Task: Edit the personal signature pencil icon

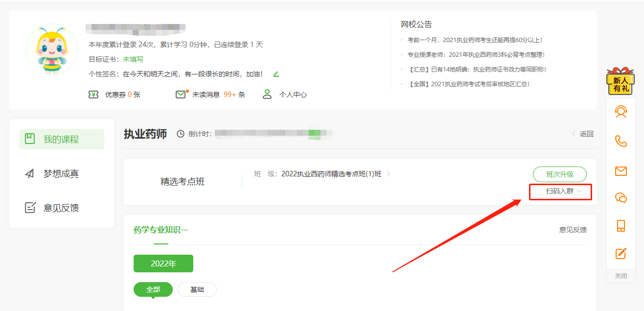Action: (276, 74)
